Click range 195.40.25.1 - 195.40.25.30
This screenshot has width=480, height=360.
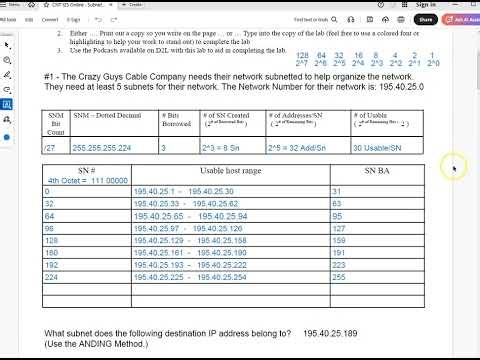(184, 192)
